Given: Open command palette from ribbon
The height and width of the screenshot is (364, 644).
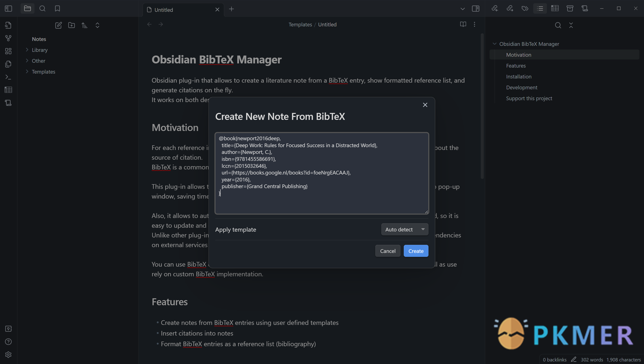Looking at the screenshot, I should point(8,77).
